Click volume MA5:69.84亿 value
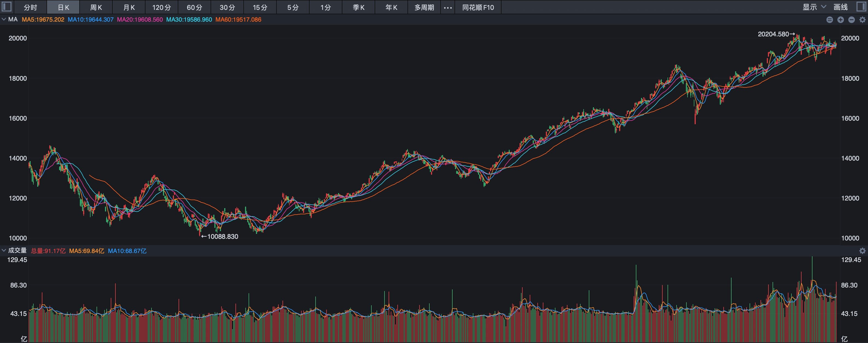Image resolution: width=868 pixels, height=343 pixels. click(87, 251)
